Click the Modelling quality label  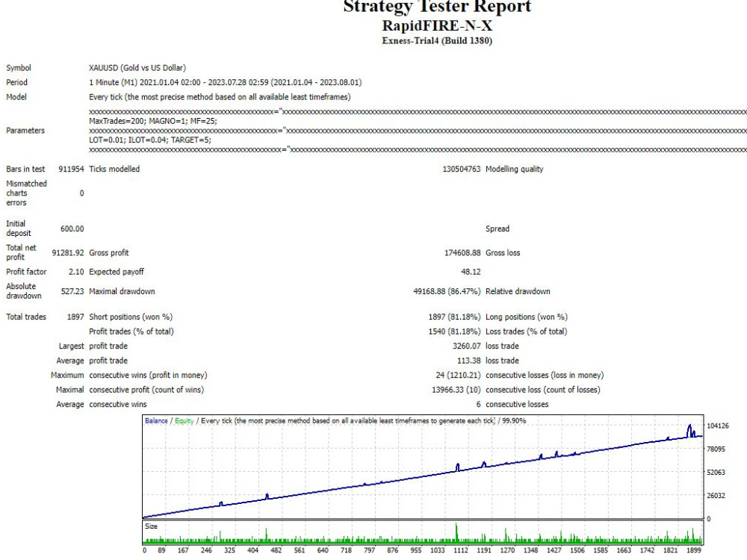pos(514,169)
